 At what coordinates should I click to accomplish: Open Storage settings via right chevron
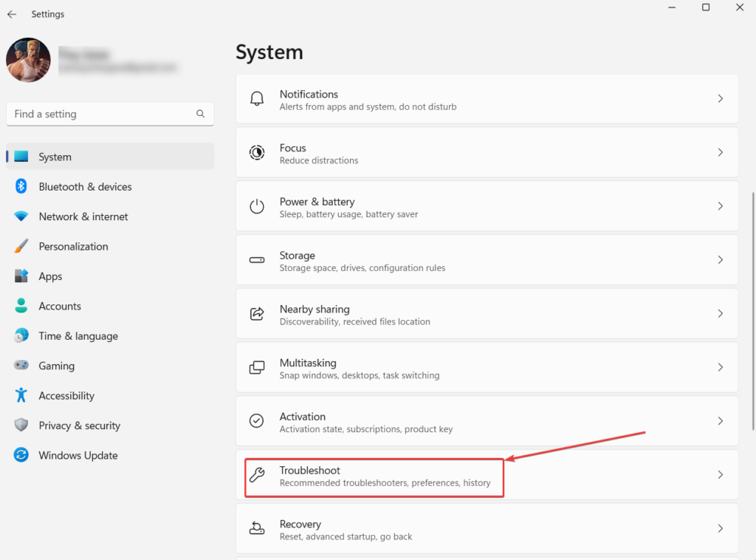pyautogui.click(x=721, y=260)
